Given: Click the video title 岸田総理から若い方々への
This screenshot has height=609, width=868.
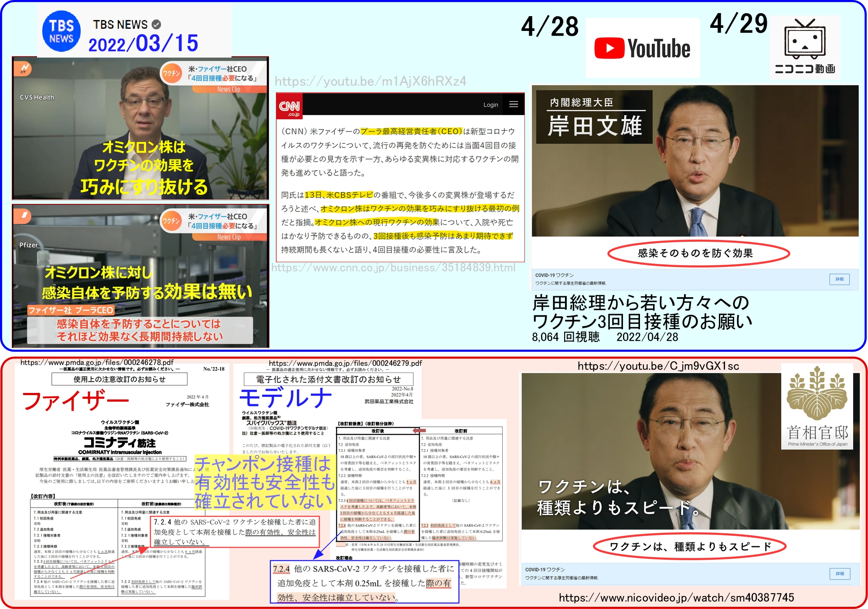Looking at the screenshot, I should click(x=641, y=303).
